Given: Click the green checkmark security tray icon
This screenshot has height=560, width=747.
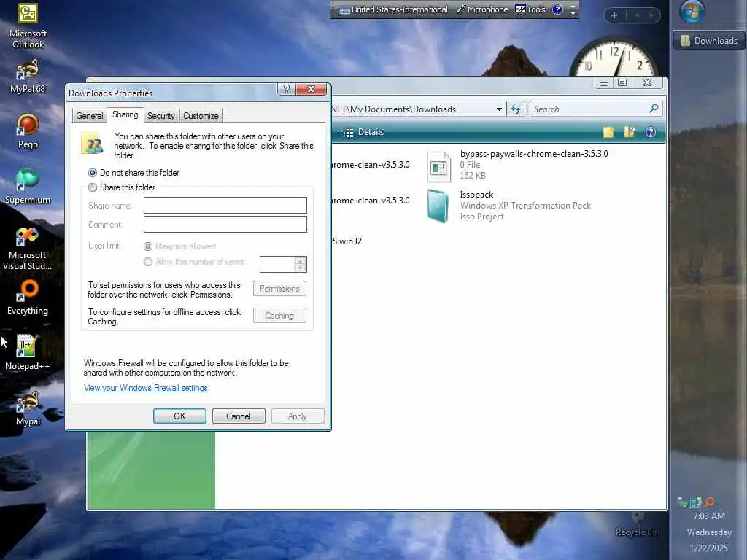Looking at the screenshot, I should pos(682,502).
